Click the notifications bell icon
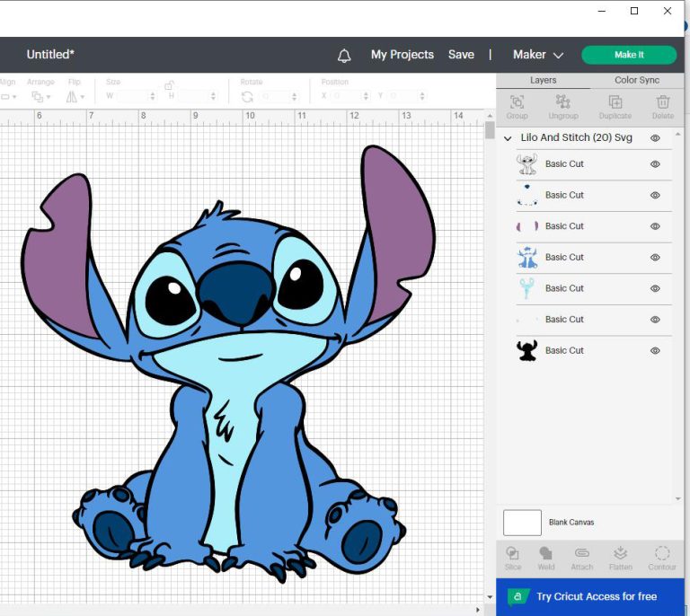The width and height of the screenshot is (690, 616). coord(344,56)
